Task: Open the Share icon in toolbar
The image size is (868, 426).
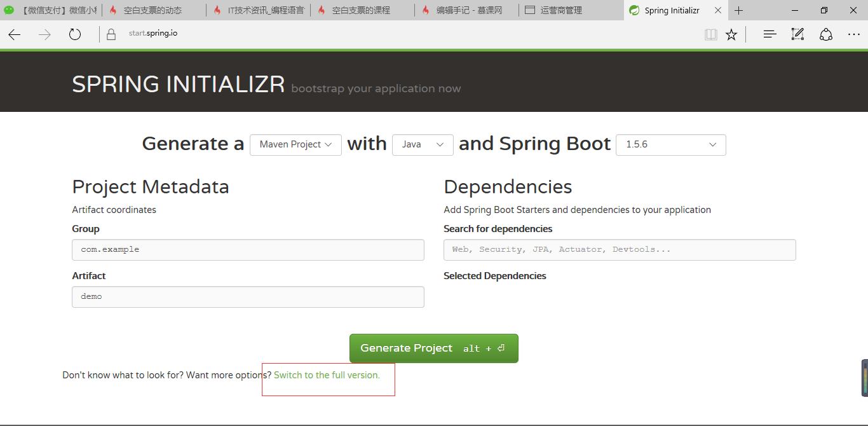Action: (825, 34)
